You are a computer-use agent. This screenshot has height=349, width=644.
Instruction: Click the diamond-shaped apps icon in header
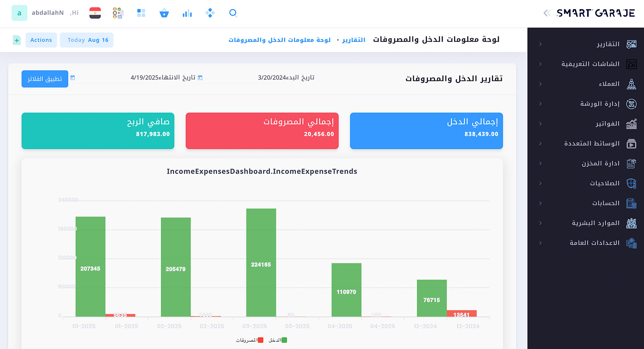(210, 13)
